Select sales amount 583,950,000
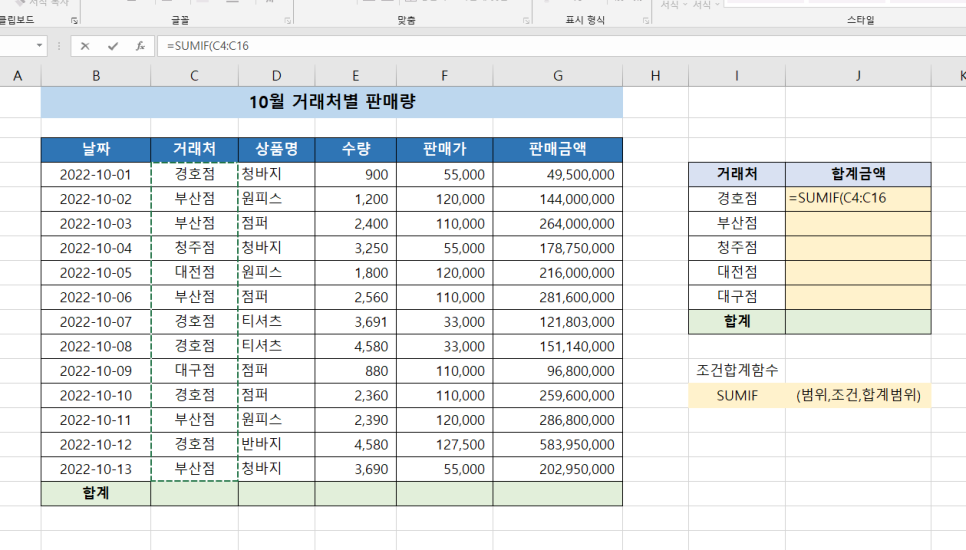Viewport: 966px width, 550px height. coord(558,445)
